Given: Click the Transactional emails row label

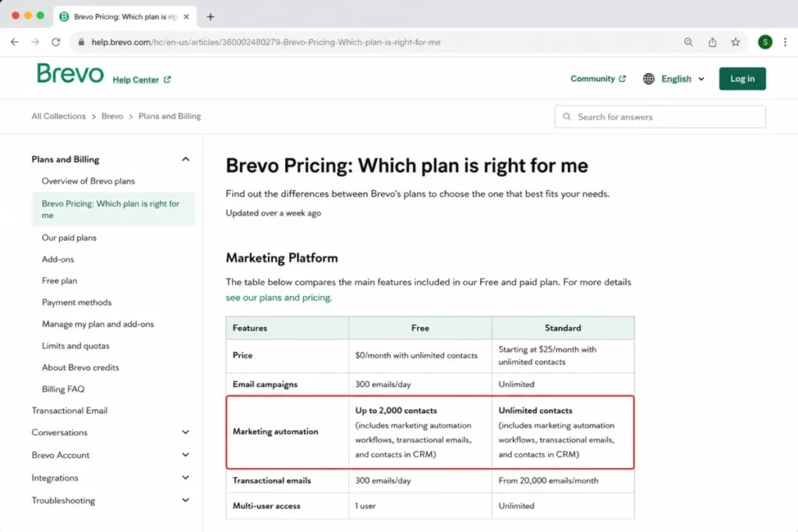Looking at the screenshot, I should tap(271, 481).
